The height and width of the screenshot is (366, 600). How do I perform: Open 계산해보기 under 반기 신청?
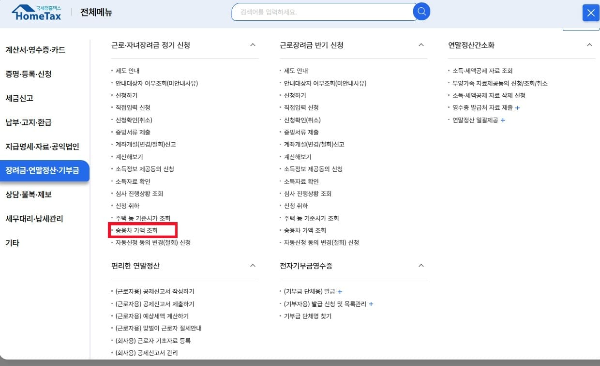(298, 157)
